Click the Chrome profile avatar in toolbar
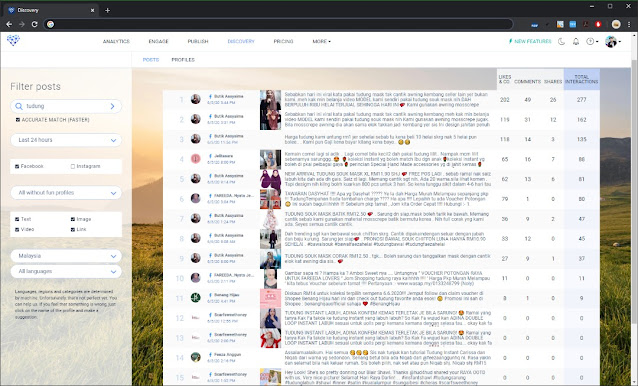 pyautogui.click(x=616, y=24)
